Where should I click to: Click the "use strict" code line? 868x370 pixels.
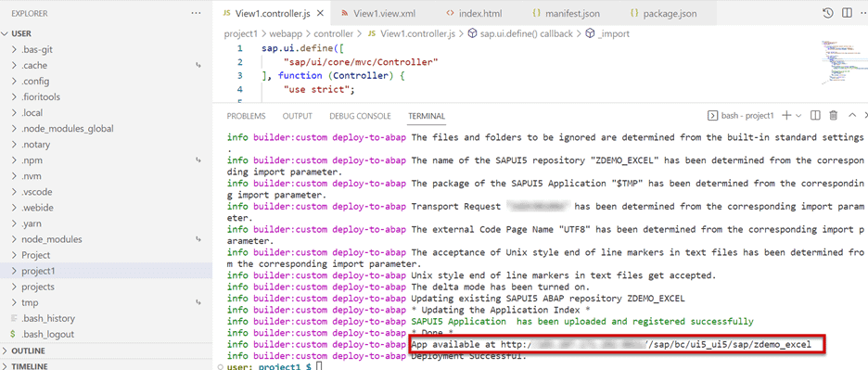coord(318,89)
